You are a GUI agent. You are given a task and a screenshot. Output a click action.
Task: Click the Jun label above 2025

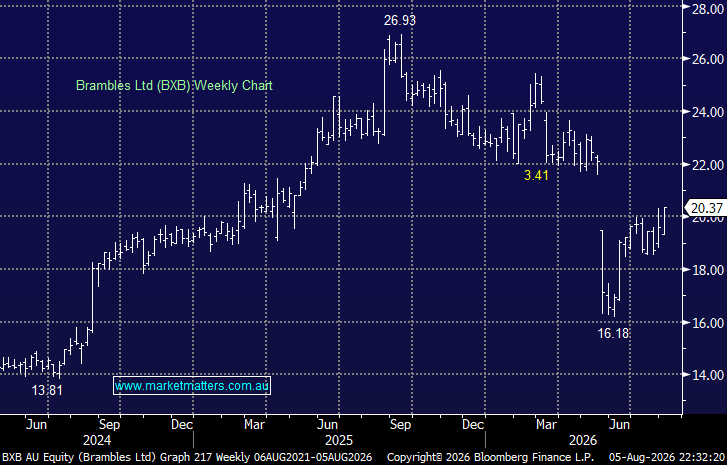(x=327, y=424)
